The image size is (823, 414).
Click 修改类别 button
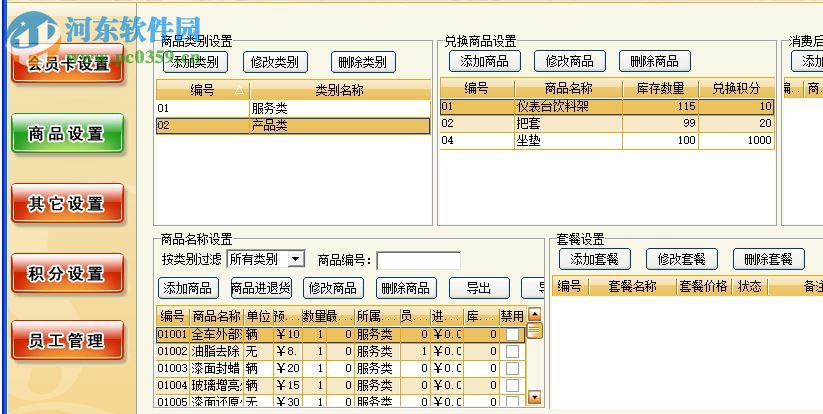point(275,62)
